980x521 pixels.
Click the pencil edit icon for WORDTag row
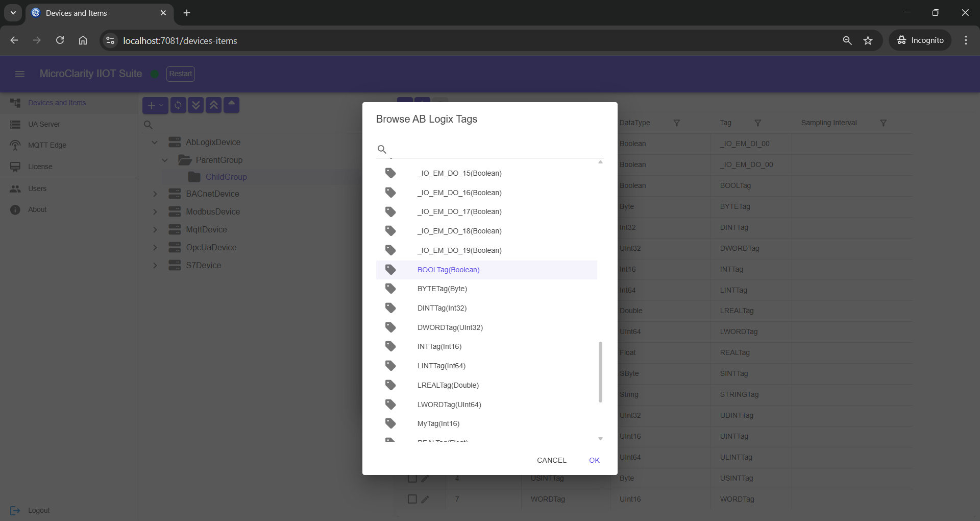[425, 499]
